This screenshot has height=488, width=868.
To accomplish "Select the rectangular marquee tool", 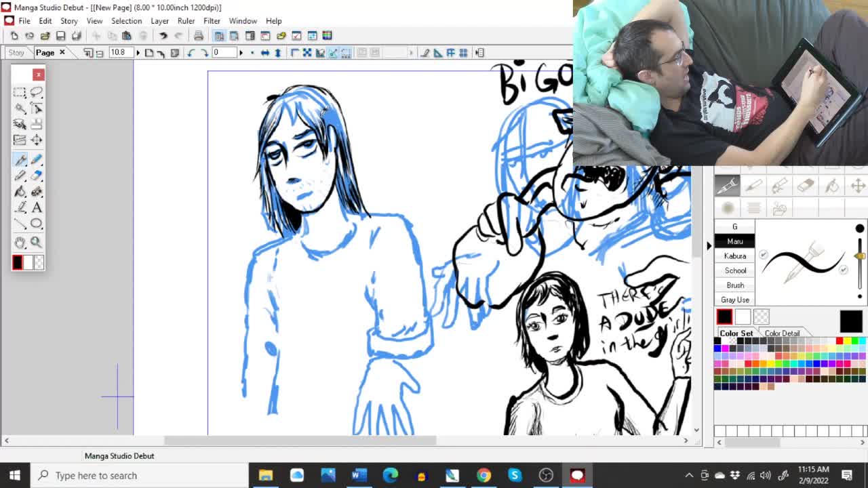I will [20, 92].
